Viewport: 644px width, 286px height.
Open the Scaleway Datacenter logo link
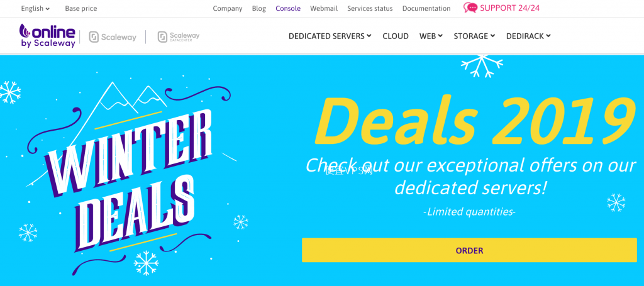click(179, 36)
